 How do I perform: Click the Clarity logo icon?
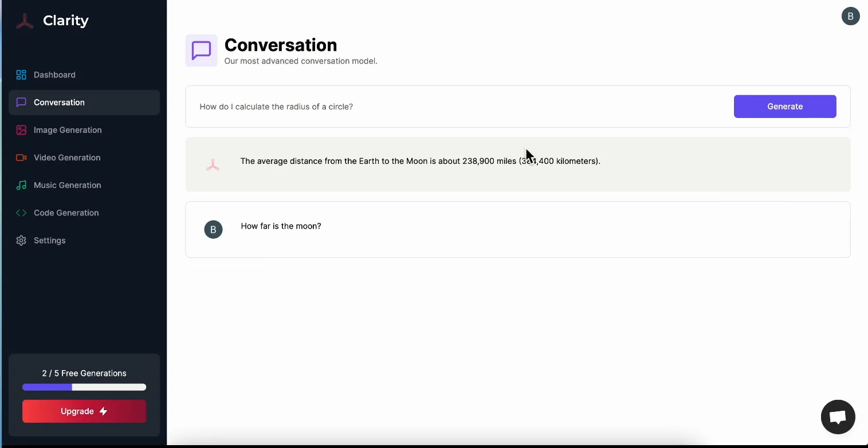pos(25,21)
